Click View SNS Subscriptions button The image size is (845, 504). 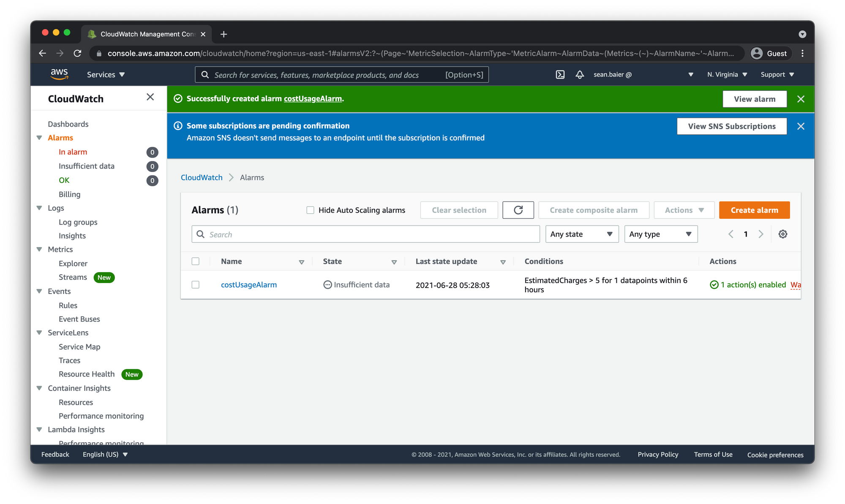731,126
